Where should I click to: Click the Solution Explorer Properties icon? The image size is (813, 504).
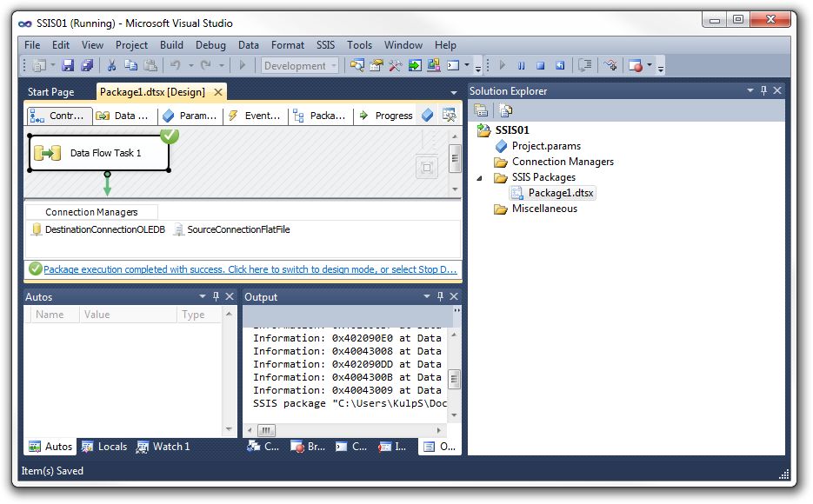[x=481, y=110]
